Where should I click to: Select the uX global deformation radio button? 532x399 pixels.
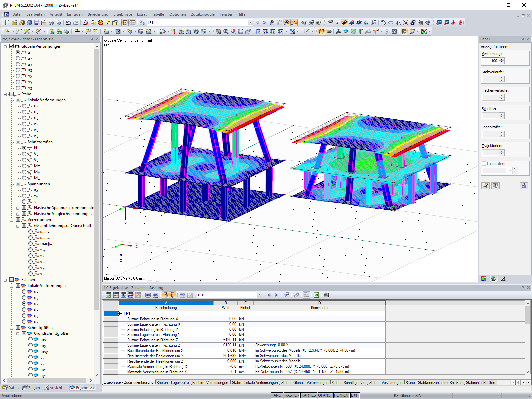(18, 58)
